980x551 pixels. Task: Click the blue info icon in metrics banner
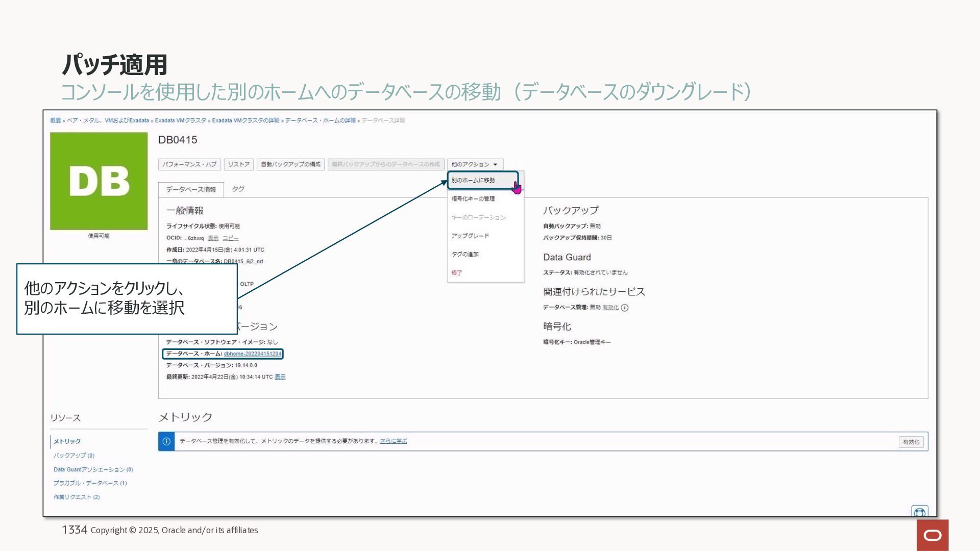[166, 442]
